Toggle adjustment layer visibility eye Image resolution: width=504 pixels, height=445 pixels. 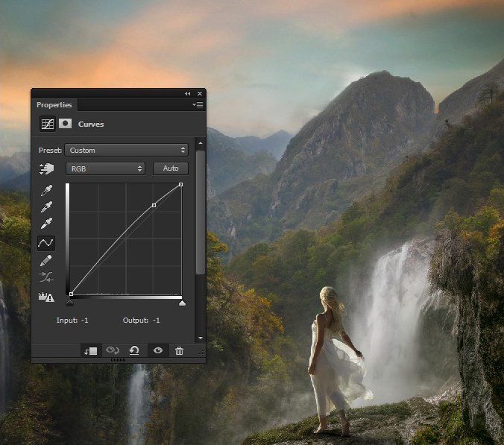click(x=157, y=350)
